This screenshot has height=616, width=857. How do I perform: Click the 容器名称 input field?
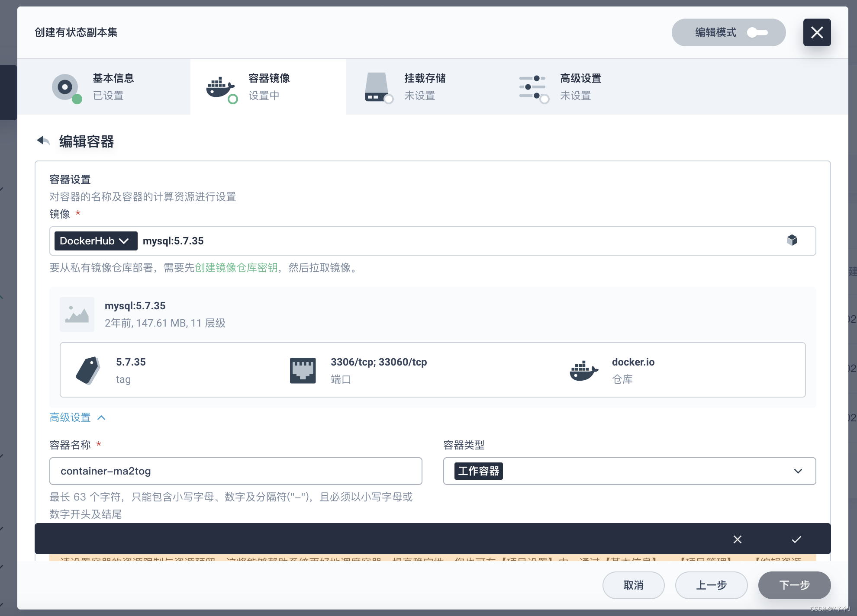[x=236, y=471]
